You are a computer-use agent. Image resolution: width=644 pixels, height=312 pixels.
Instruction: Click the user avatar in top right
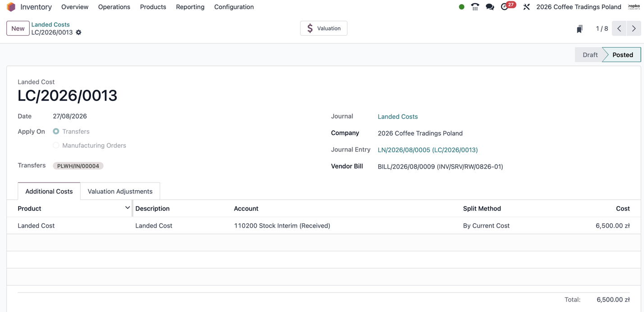(634, 7)
